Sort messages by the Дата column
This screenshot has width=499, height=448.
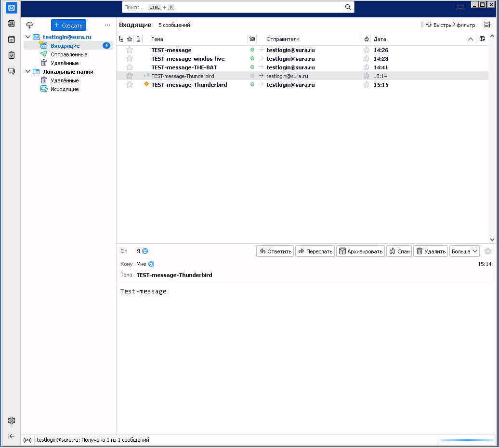[414, 39]
